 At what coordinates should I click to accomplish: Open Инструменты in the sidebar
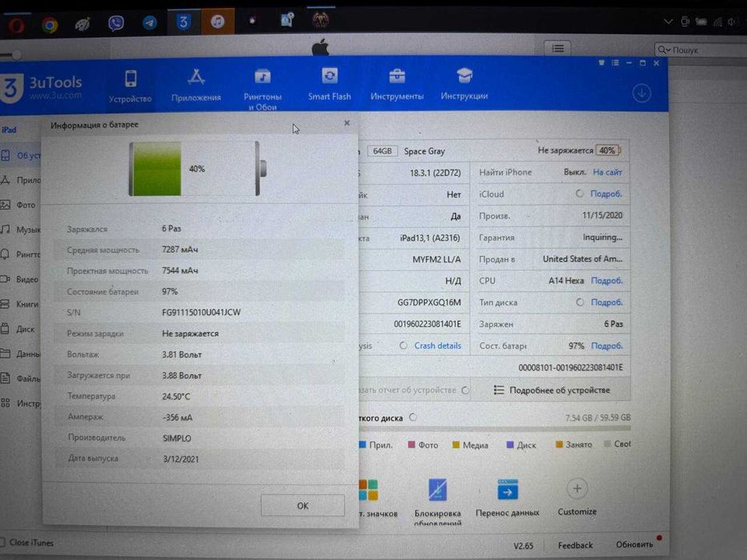click(20, 403)
